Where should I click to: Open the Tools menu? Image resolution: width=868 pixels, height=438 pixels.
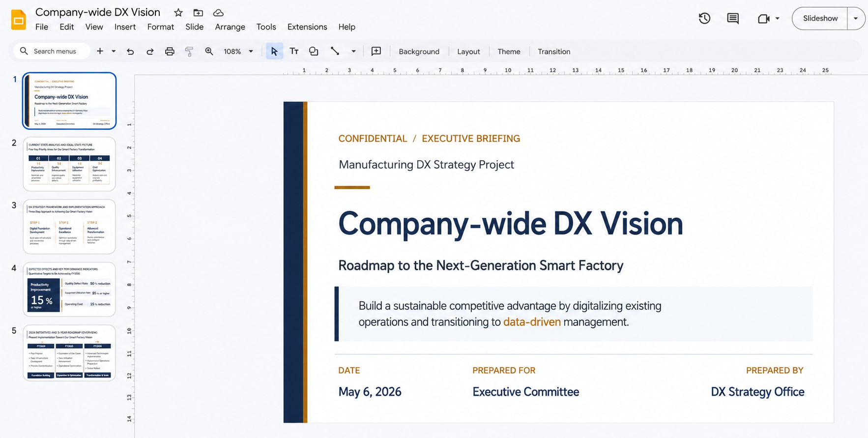pyautogui.click(x=266, y=27)
